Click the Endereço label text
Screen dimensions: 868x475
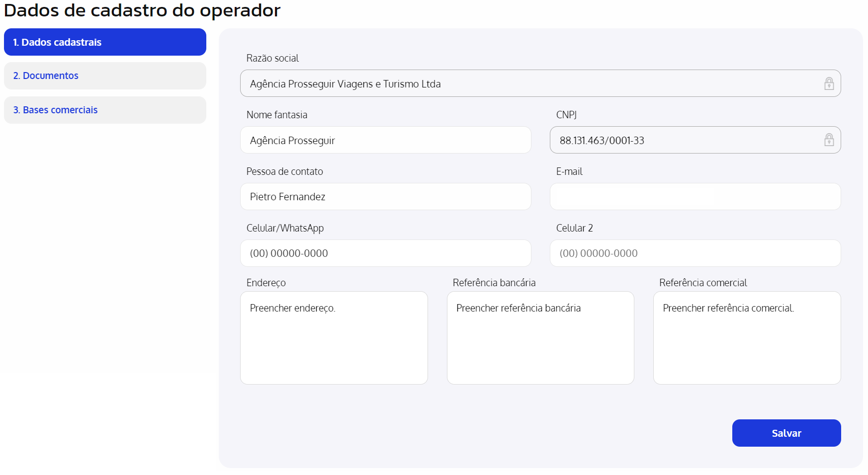(266, 283)
